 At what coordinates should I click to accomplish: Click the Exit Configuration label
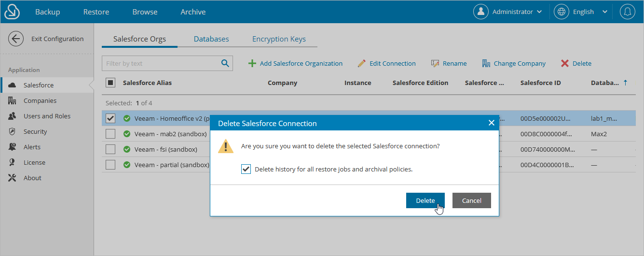tap(57, 39)
